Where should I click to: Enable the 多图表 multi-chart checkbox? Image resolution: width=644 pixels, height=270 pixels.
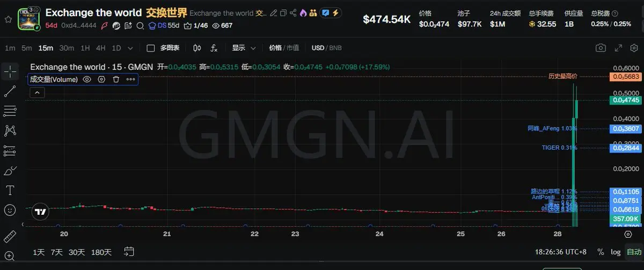(150, 48)
